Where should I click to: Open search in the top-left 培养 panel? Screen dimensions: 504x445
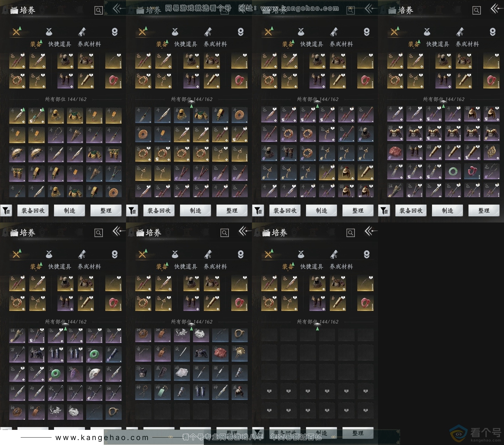pyautogui.click(x=99, y=11)
